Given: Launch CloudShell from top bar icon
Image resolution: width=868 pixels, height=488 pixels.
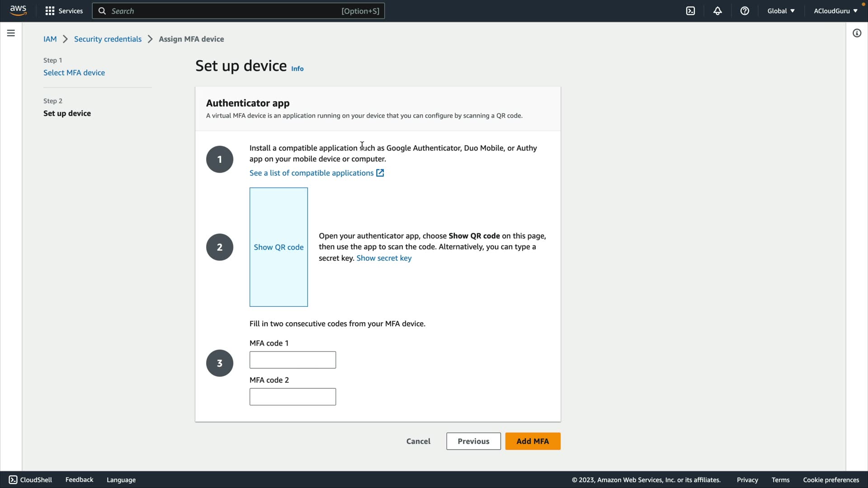Looking at the screenshot, I should (690, 11).
